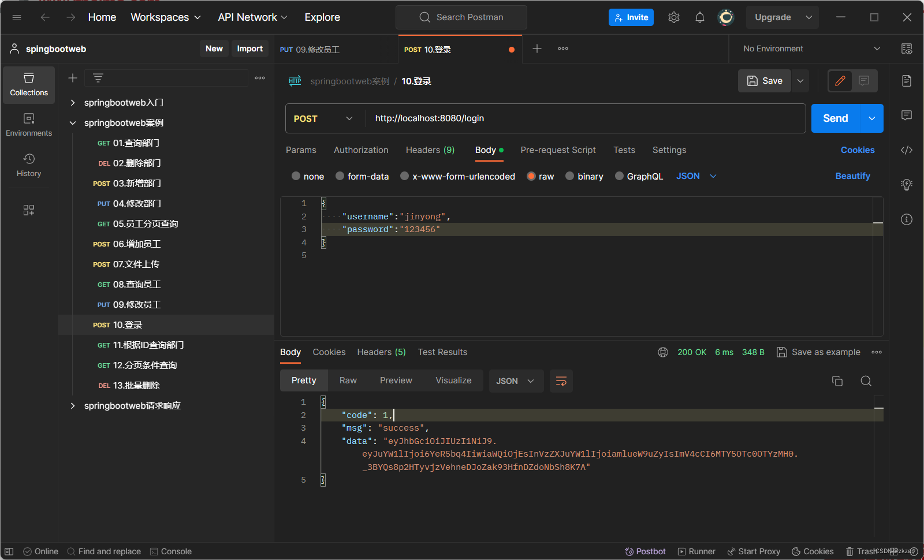
Task: Toggle sidebar visibility in status bar
Action: point(9,551)
